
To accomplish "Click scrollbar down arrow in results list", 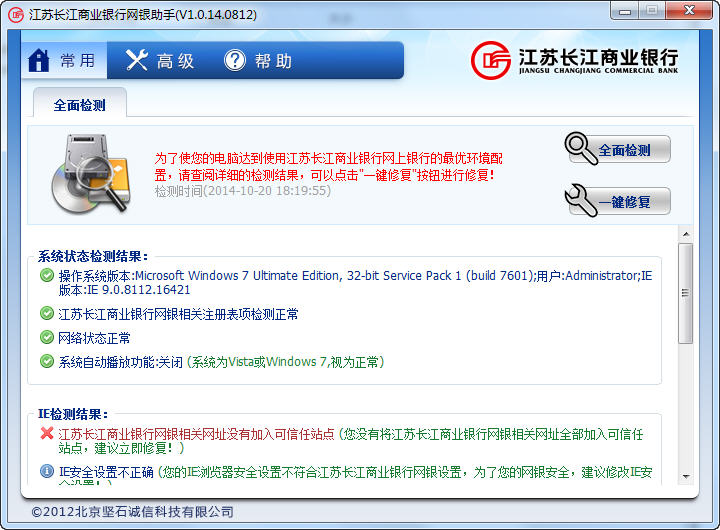I will [686, 476].
